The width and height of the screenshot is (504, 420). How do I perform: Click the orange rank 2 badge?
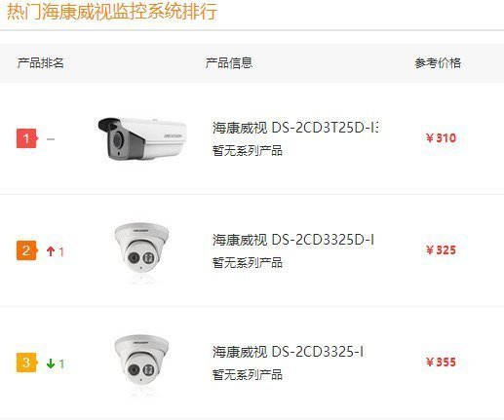pyautogui.click(x=27, y=250)
